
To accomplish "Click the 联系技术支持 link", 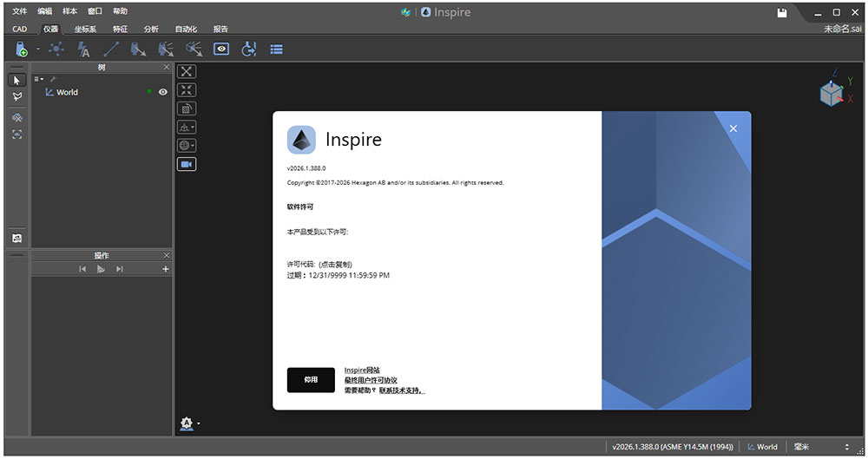I will 402,390.
